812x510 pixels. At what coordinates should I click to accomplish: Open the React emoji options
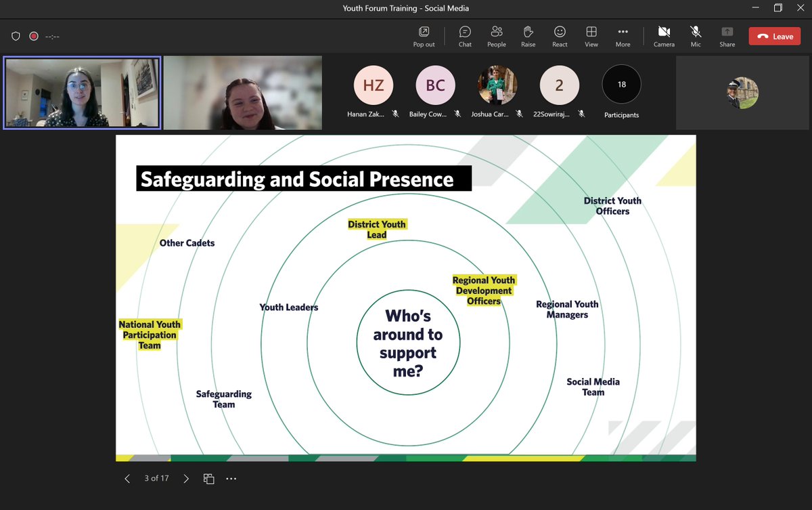[x=560, y=37]
